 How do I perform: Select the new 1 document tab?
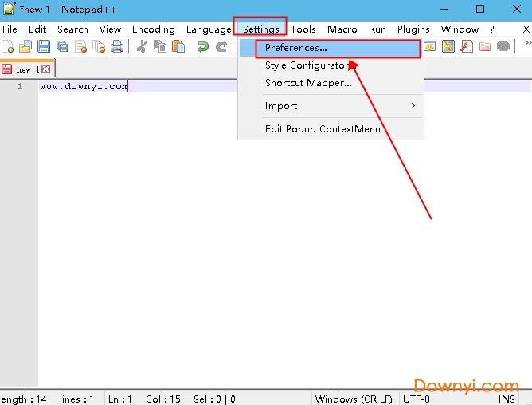point(27,69)
